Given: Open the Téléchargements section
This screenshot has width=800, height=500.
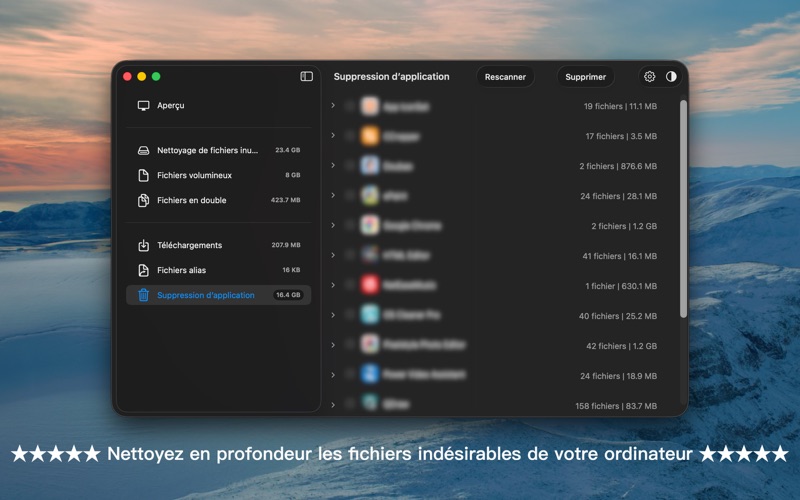Looking at the screenshot, I should point(218,245).
